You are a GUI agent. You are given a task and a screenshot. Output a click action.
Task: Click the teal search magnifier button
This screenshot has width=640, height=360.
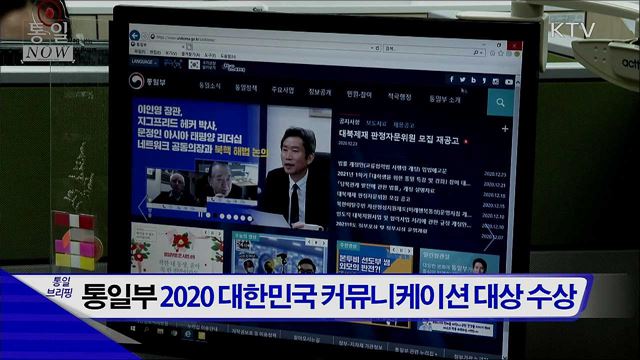[500, 102]
